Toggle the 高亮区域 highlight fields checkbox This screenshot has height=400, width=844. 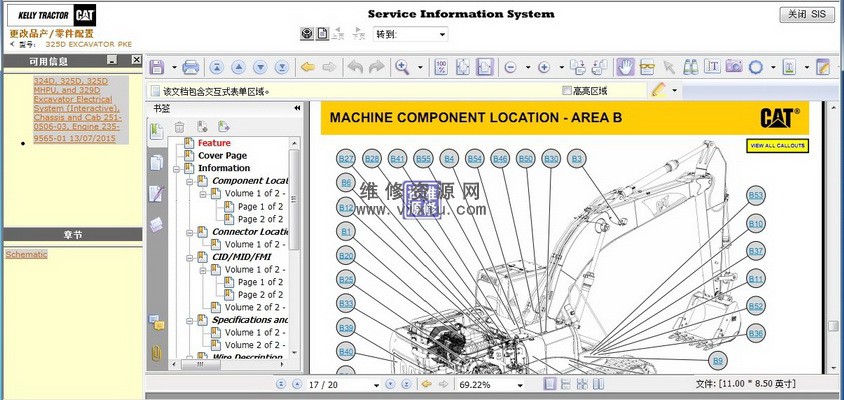point(566,90)
